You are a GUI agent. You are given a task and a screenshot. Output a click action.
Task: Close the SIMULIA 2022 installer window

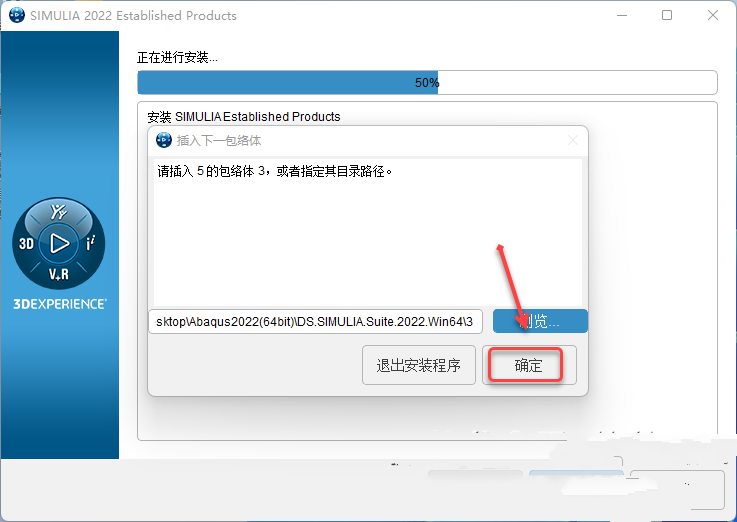[713, 15]
